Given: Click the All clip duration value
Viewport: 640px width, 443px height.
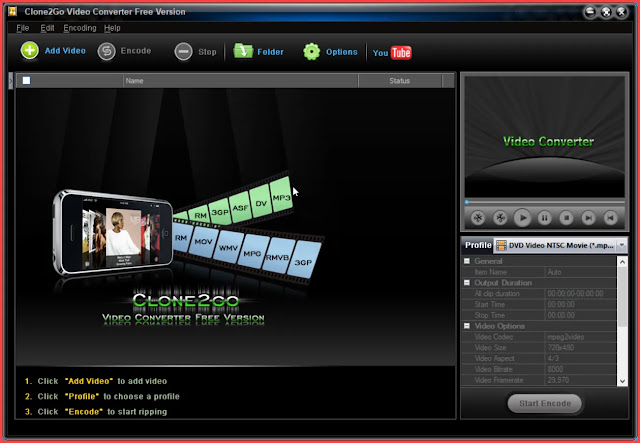Looking at the screenshot, I should [x=581, y=294].
